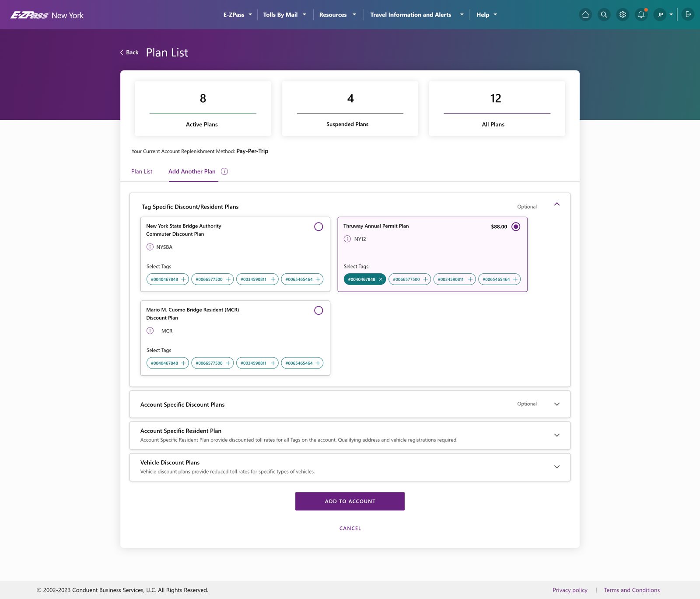The height and width of the screenshot is (599, 700).
Task: Add tag #0065465464 to Thruway plan
Action: [x=500, y=279]
